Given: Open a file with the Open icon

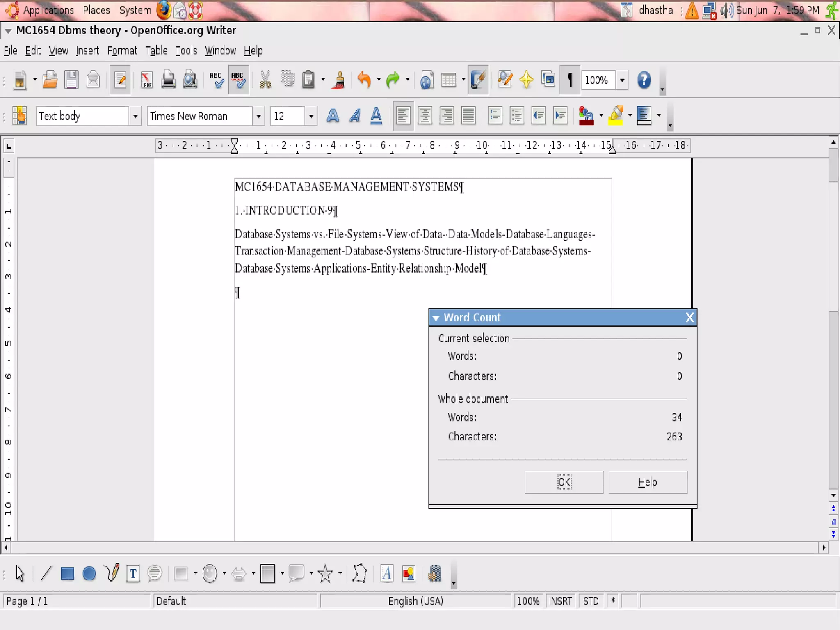Looking at the screenshot, I should point(50,80).
